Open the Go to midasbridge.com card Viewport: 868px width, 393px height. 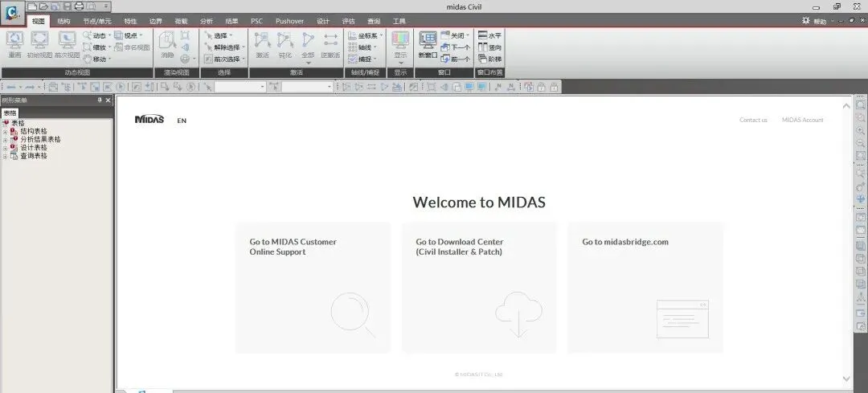[645, 287]
